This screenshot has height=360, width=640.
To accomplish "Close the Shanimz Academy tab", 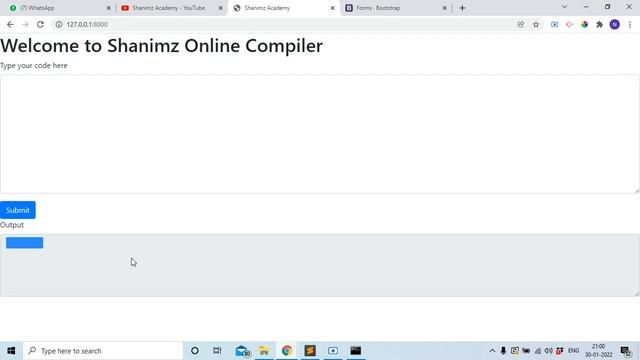I will point(333,8).
